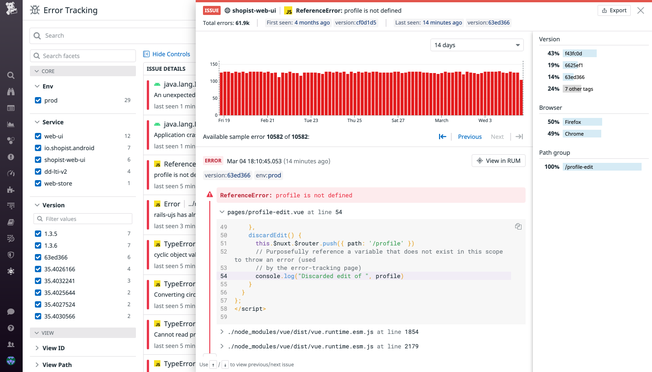Click the bug icon beside Error Tracking title
The height and width of the screenshot is (372, 652).
pos(35,10)
